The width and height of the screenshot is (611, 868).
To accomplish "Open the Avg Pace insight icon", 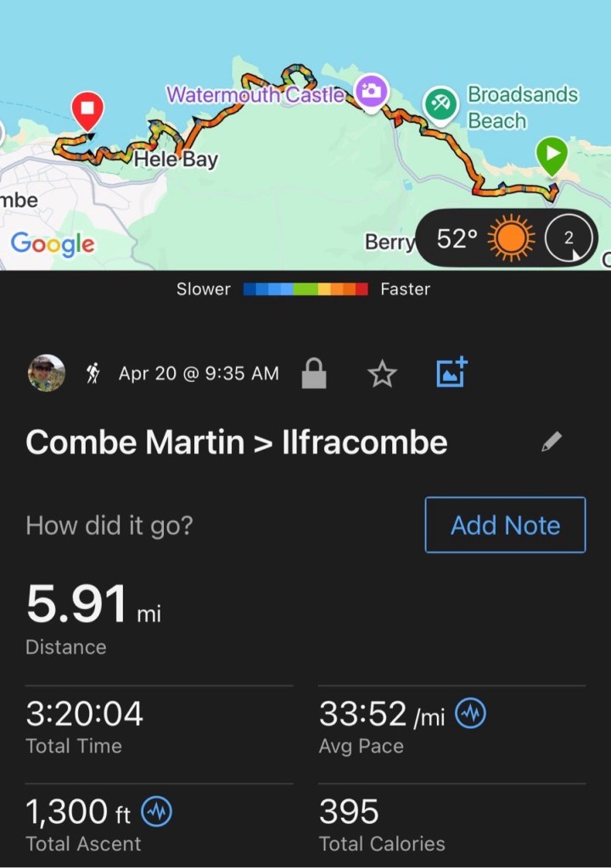I will click(471, 714).
